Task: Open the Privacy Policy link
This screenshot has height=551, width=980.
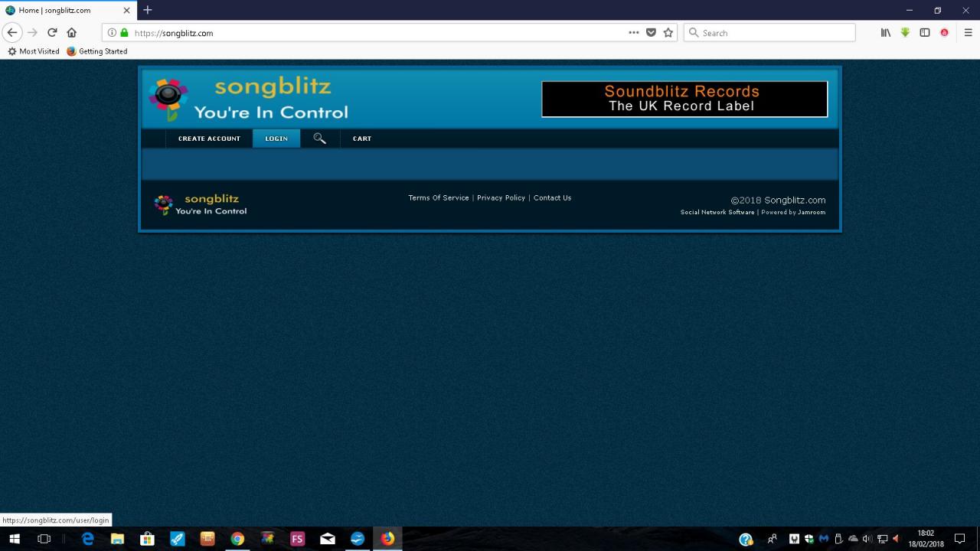Action: click(501, 198)
